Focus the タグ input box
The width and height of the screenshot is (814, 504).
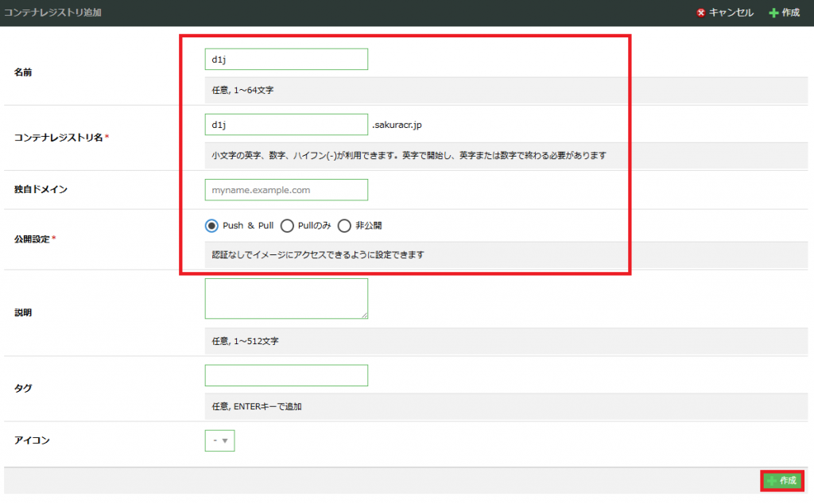(x=286, y=375)
